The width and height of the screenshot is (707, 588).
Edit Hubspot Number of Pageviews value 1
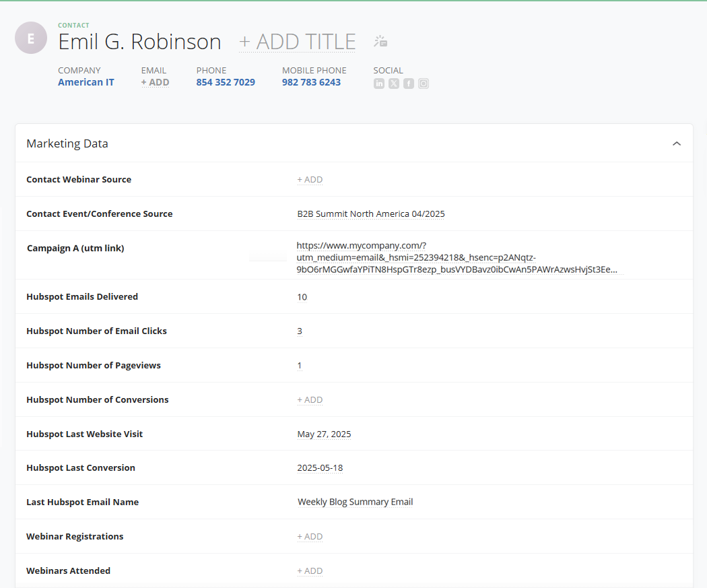pyautogui.click(x=300, y=365)
